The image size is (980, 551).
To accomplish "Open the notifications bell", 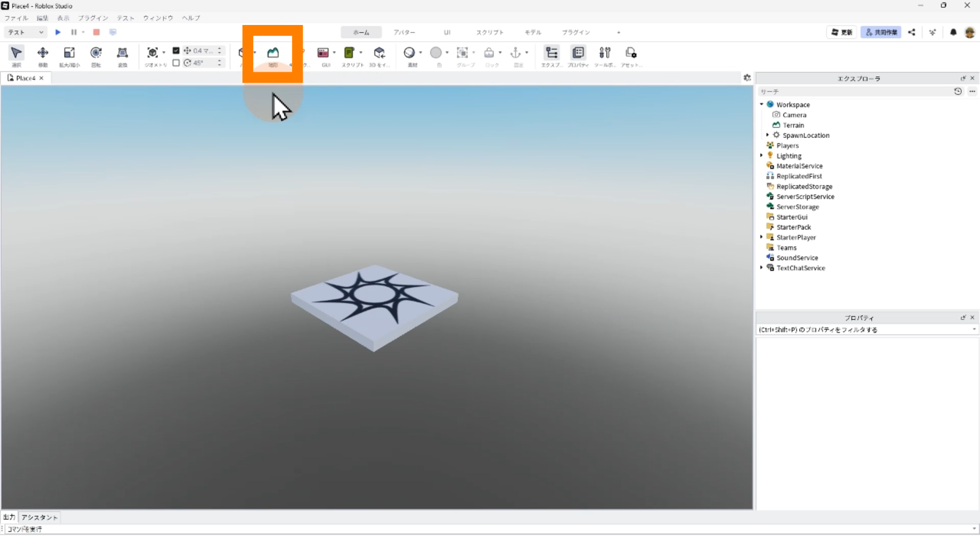I will click(953, 32).
